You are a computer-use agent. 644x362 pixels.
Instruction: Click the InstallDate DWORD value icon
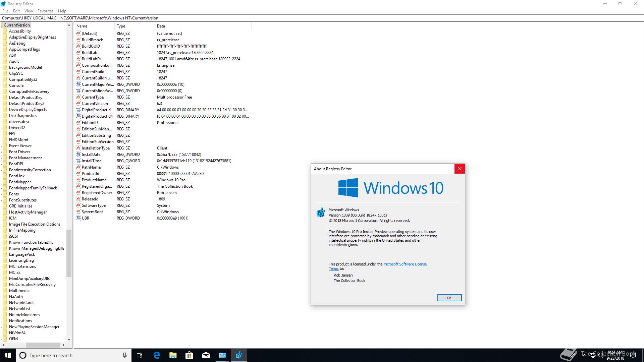(78, 154)
